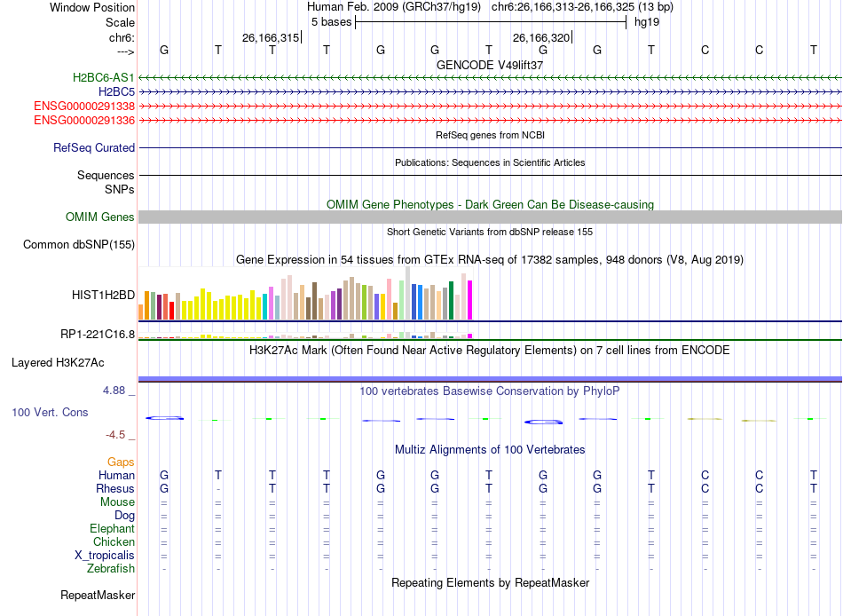Click the blue Layered H3K27Ac signal bar
The image size is (843, 616).
(x=490, y=379)
